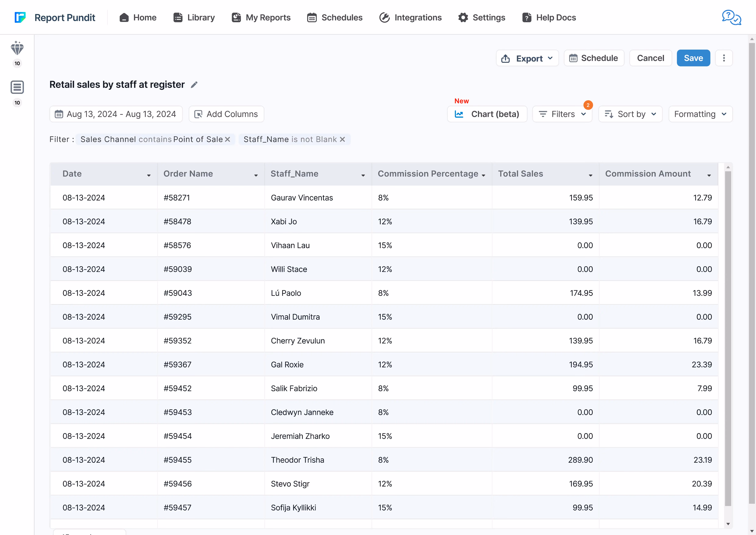The height and width of the screenshot is (535, 756).
Task: Click the page scrollbar on far right
Action: click(x=752, y=273)
